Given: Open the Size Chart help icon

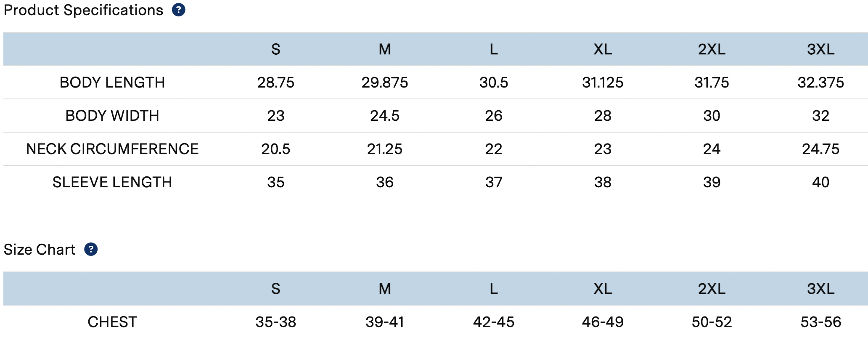Looking at the screenshot, I should coord(91,249).
